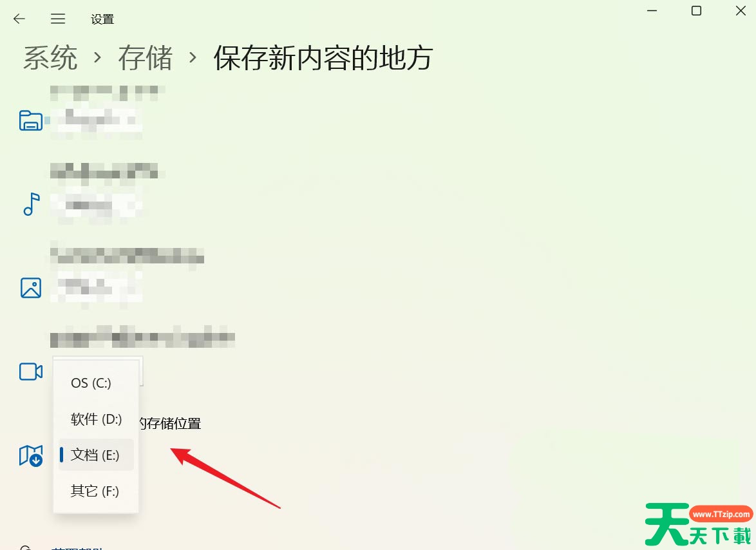Open the blurred dropdown beside picture icon
Image resolution: width=756 pixels, height=550 pixels.
point(97,288)
